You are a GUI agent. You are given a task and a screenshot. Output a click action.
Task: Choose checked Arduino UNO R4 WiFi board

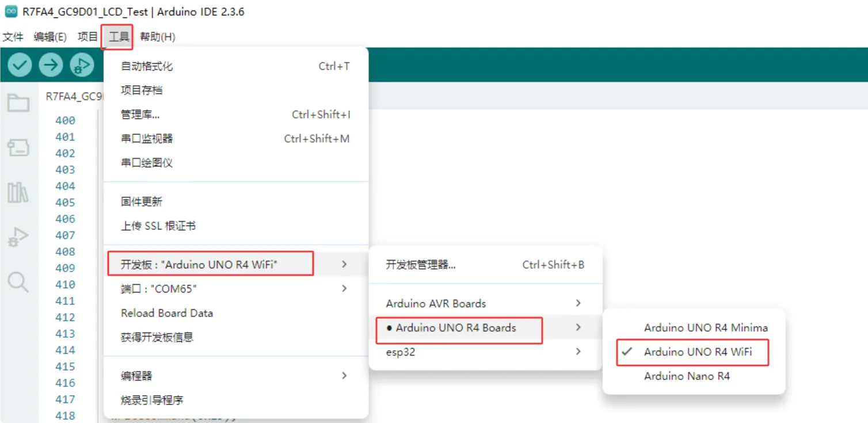(694, 352)
